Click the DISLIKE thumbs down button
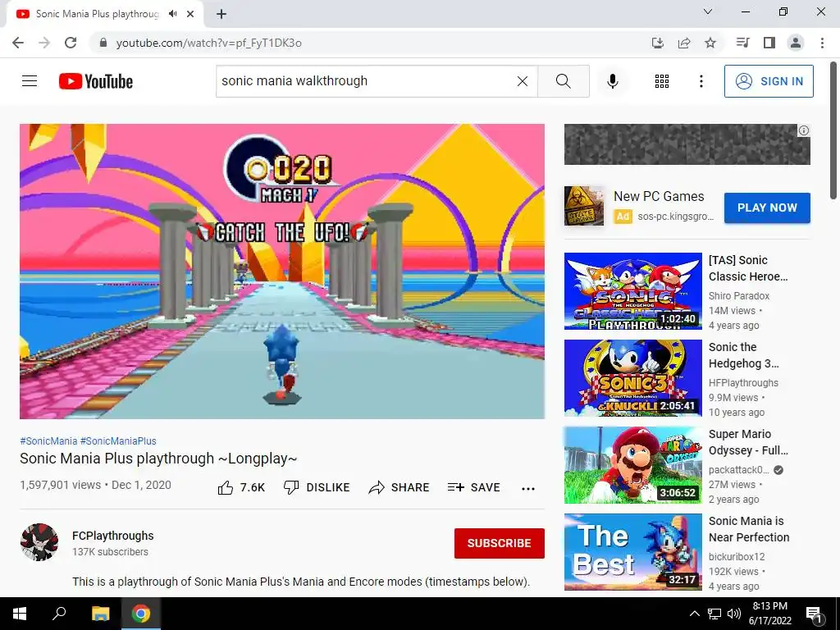 tap(317, 487)
